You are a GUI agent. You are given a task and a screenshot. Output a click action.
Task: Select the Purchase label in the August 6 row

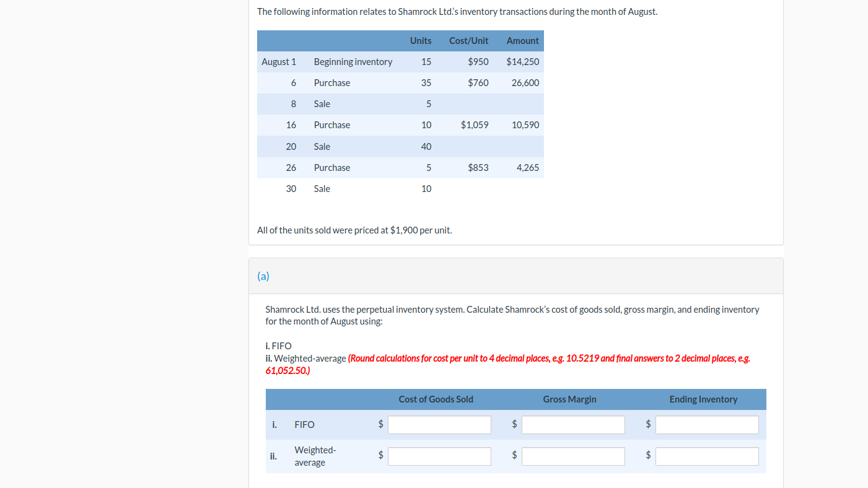click(x=332, y=83)
